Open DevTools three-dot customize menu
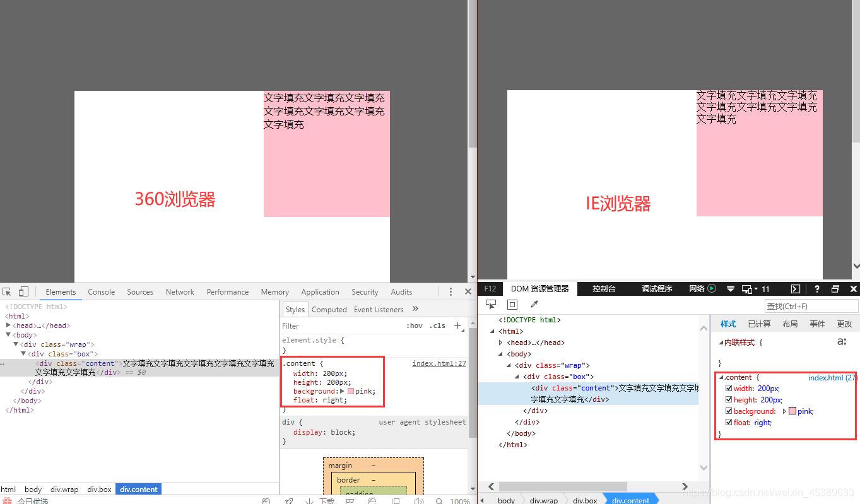 451,291
